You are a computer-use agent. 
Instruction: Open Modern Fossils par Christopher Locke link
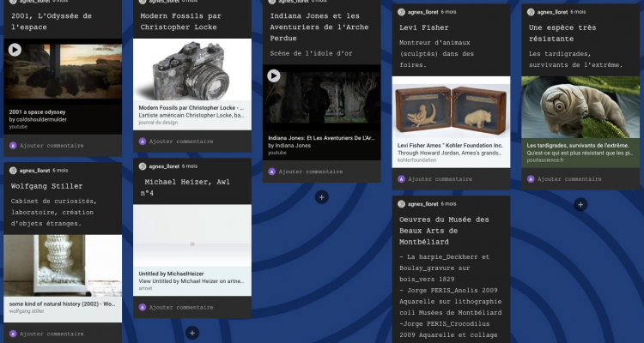click(x=191, y=108)
